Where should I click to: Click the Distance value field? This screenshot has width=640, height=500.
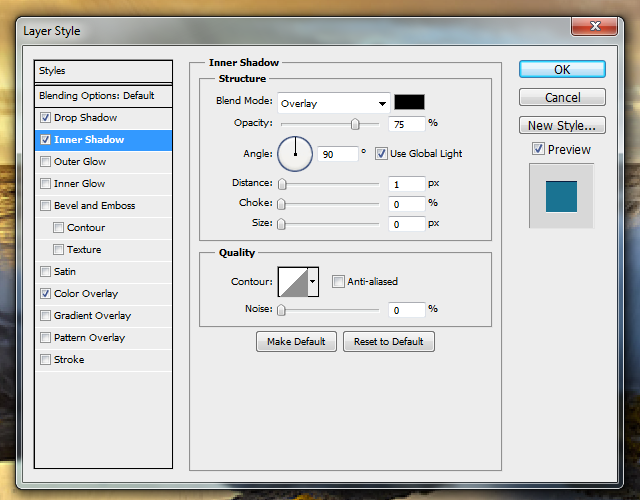(x=407, y=184)
